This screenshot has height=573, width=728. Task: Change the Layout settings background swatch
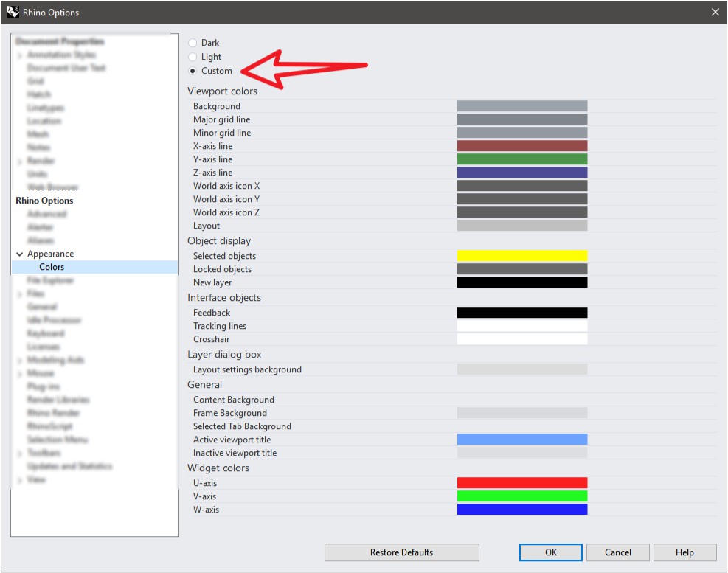[522, 369]
